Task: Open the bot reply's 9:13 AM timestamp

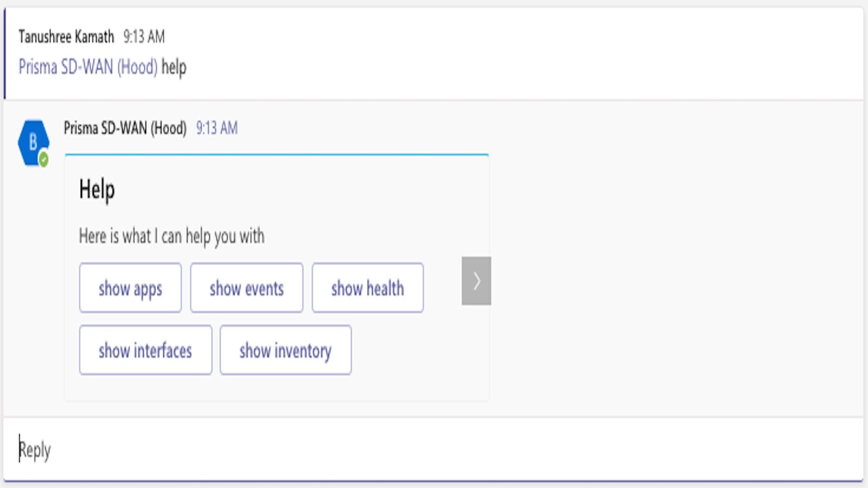Action: (217, 128)
